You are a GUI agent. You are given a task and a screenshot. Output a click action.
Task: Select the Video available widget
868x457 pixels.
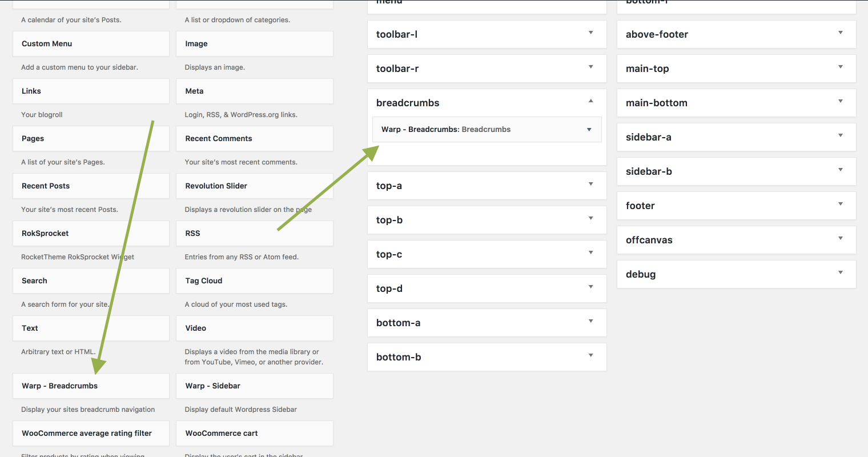click(255, 328)
